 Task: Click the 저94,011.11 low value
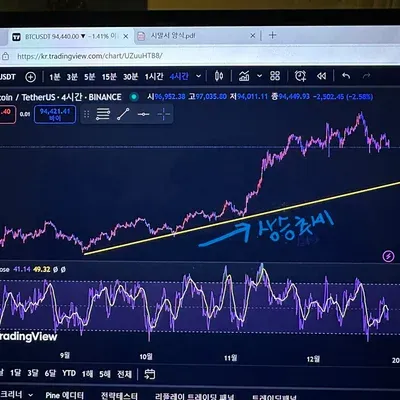(248, 97)
